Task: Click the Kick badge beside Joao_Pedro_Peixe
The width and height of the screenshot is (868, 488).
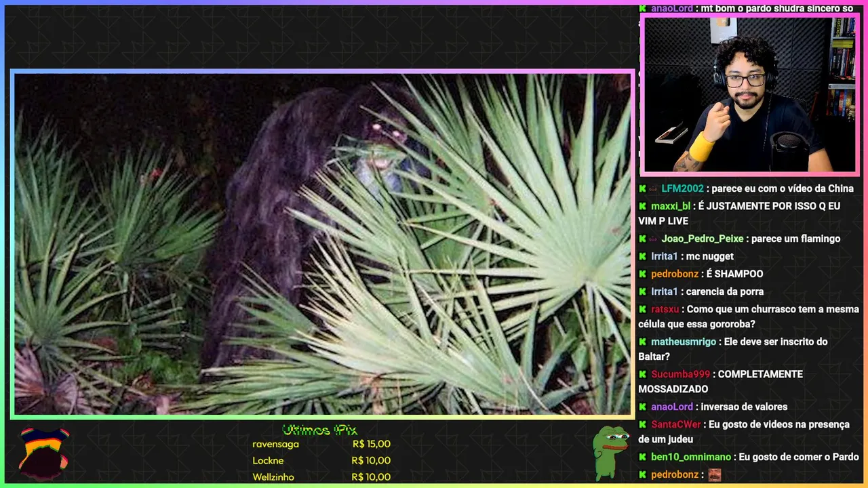Action: 642,239
